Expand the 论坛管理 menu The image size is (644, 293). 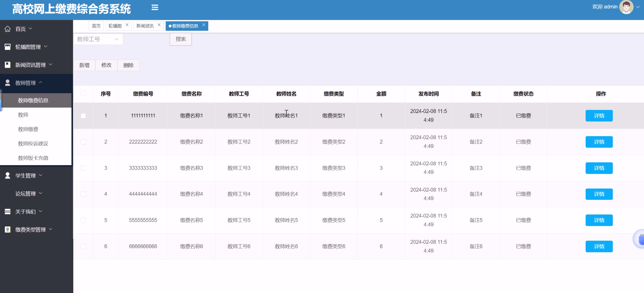(36, 193)
